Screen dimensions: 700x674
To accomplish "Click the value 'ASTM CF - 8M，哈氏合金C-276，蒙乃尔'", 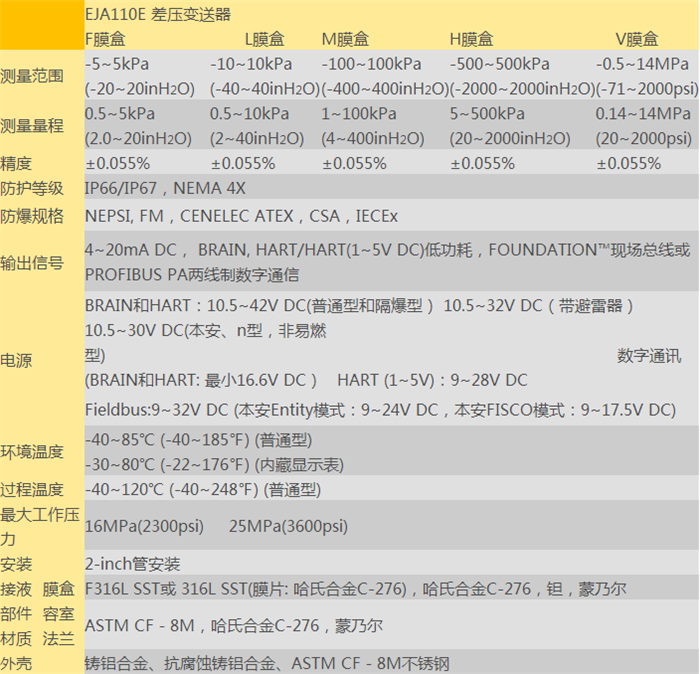I will tap(234, 625).
